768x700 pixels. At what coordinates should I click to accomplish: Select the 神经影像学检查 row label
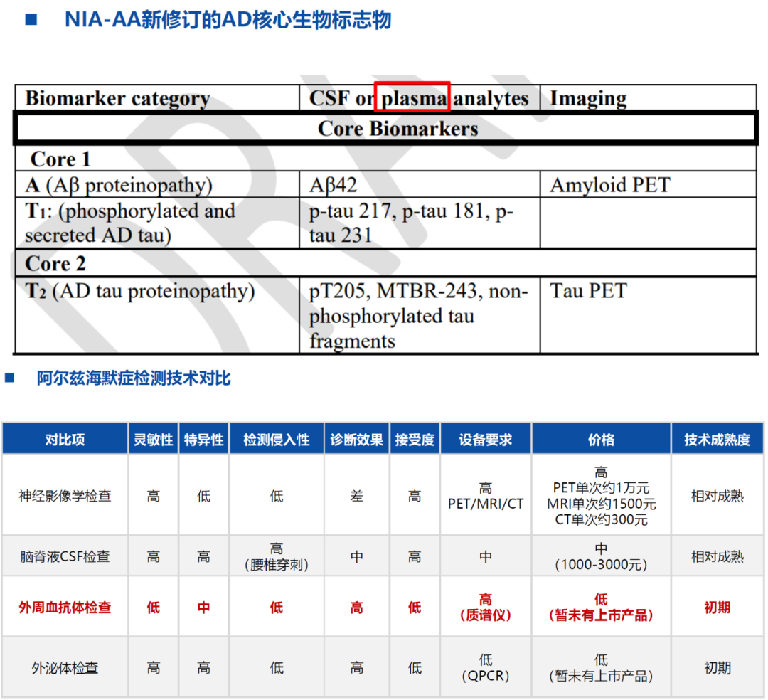[x=65, y=496]
